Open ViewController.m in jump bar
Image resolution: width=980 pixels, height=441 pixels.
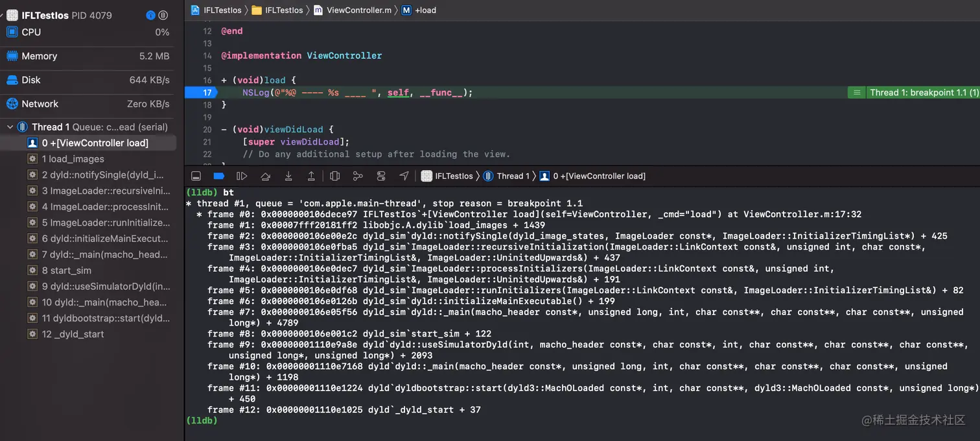click(354, 10)
